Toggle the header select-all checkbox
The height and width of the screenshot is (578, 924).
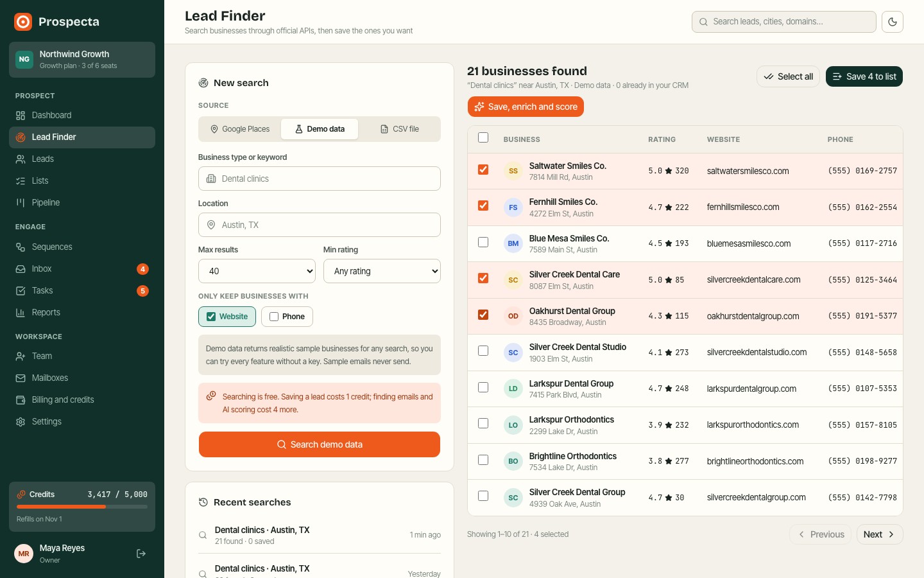tap(483, 137)
